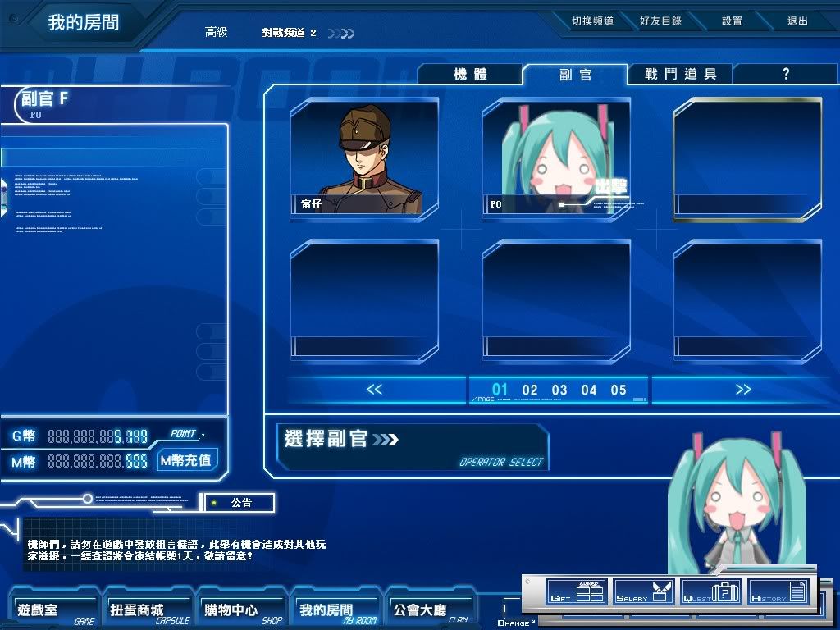Select the PO chibi operator portrait

[x=555, y=157]
